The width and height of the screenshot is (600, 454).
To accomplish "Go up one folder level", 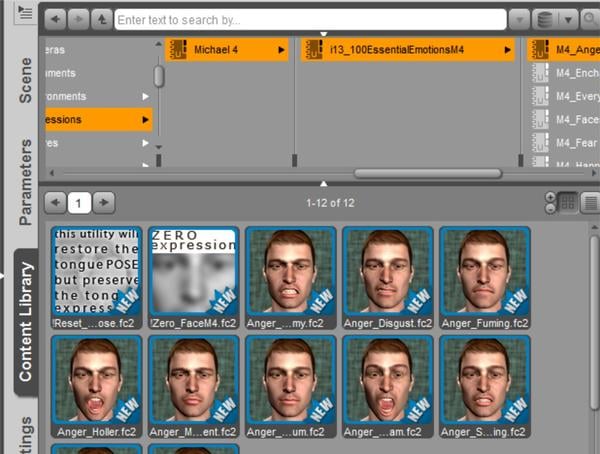I will 102,19.
